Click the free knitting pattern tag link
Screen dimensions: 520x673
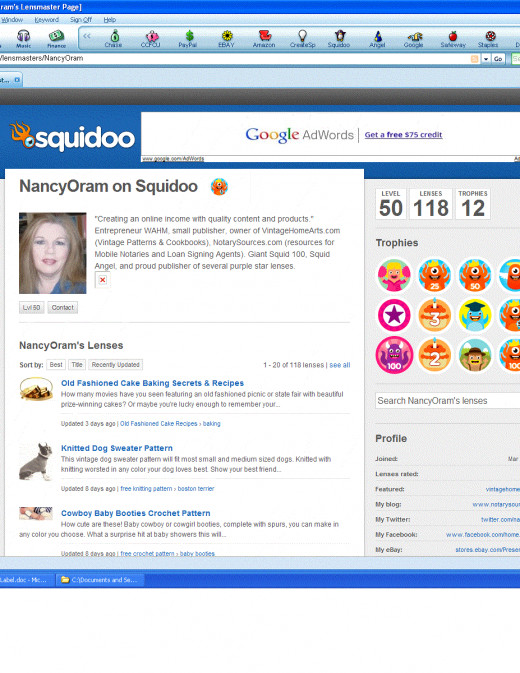146,489
